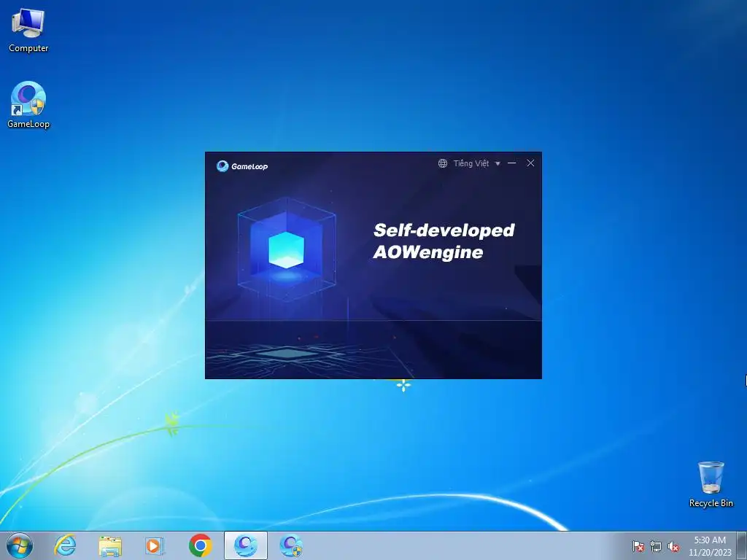Click the glowing cube graphic

coord(286,249)
